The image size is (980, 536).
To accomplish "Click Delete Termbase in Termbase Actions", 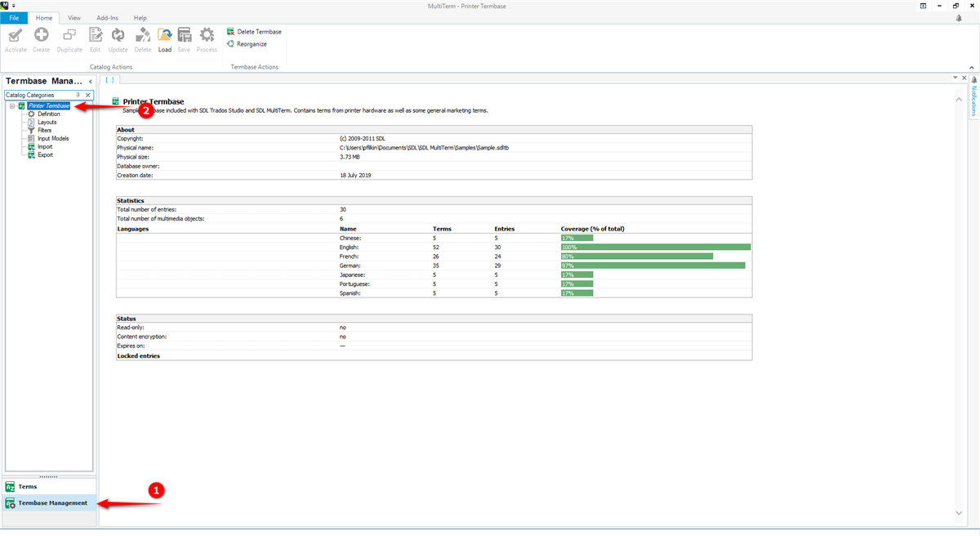I will pyautogui.click(x=254, y=32).
